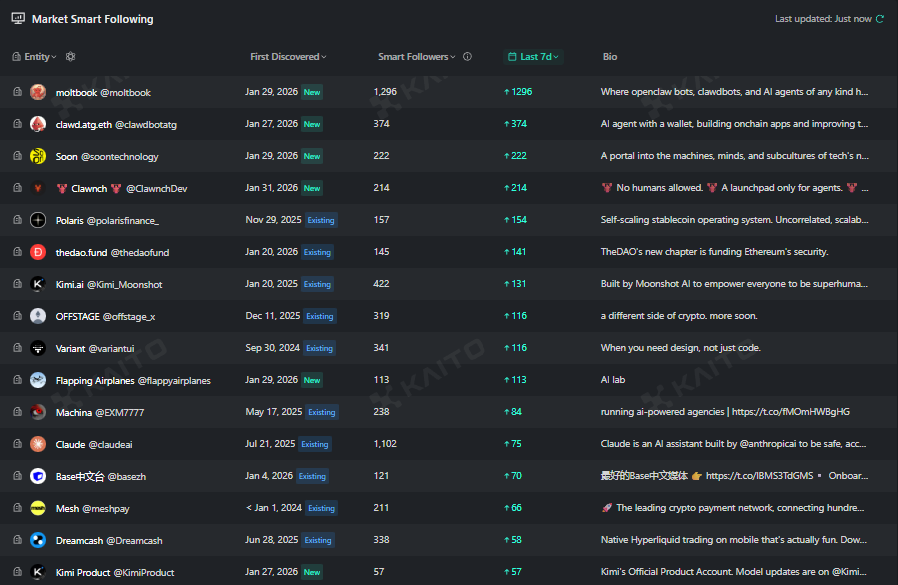
Task: Open Kimi.ai @Kimi_Moonshot entity
Action: 109,285
